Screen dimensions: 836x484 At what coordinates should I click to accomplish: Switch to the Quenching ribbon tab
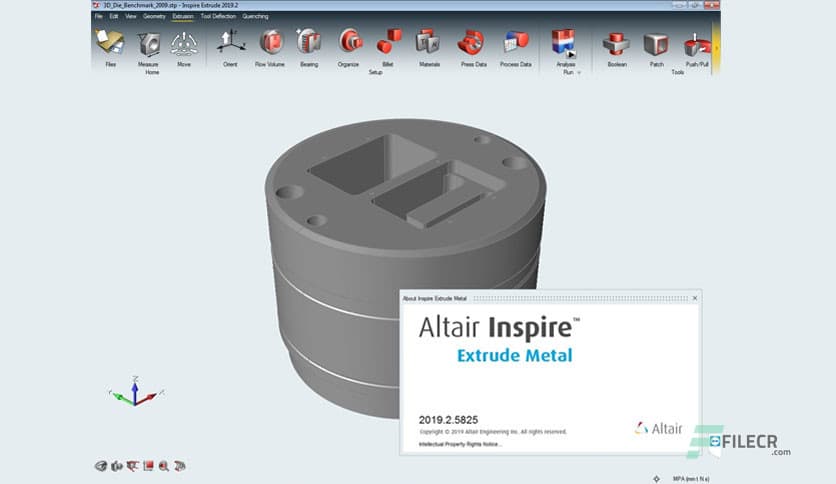pyautogui.click(x=255, y=17)
